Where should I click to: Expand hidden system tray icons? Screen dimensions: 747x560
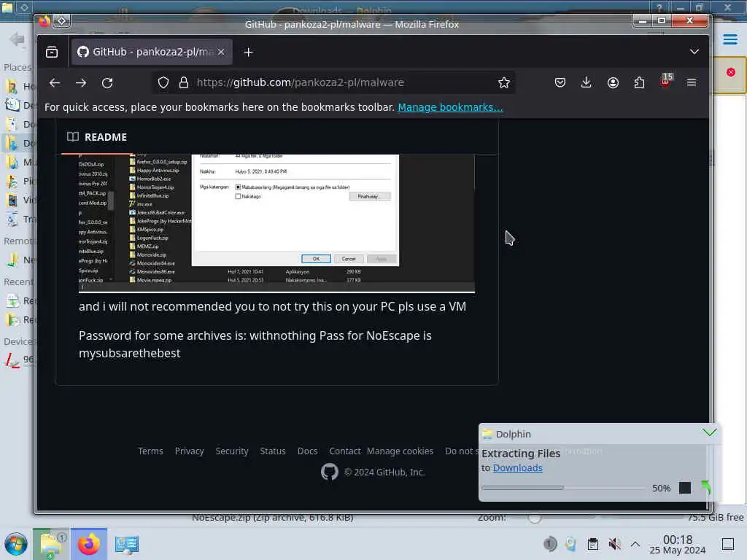[x=635, y=544]
